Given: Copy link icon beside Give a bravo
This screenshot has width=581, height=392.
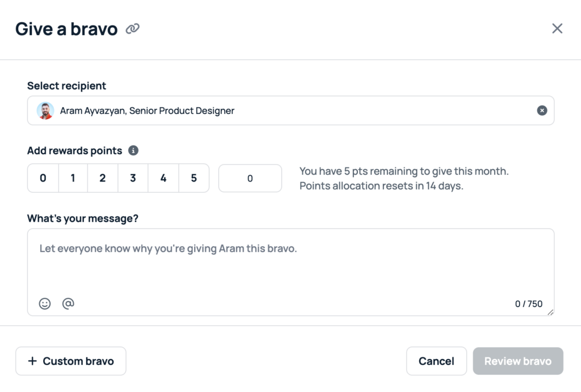Looking at the screenshot, I should [132, 28].
